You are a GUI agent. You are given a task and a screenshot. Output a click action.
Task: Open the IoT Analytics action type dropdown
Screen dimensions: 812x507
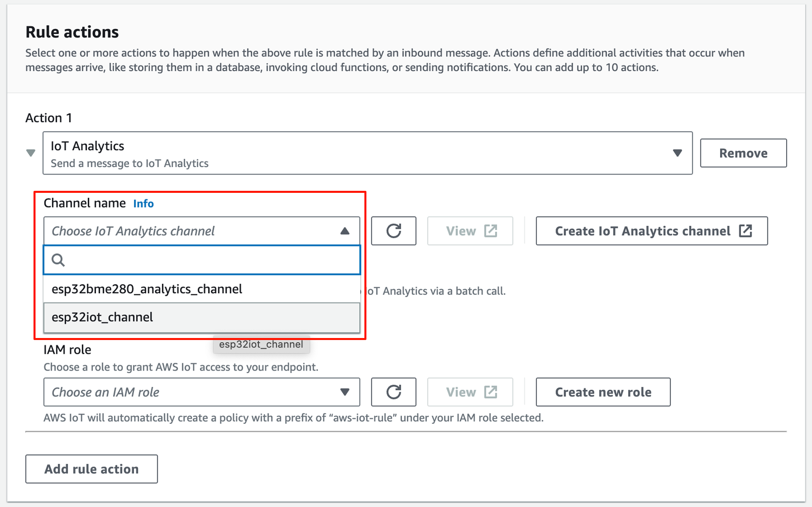tap(367, 153)
